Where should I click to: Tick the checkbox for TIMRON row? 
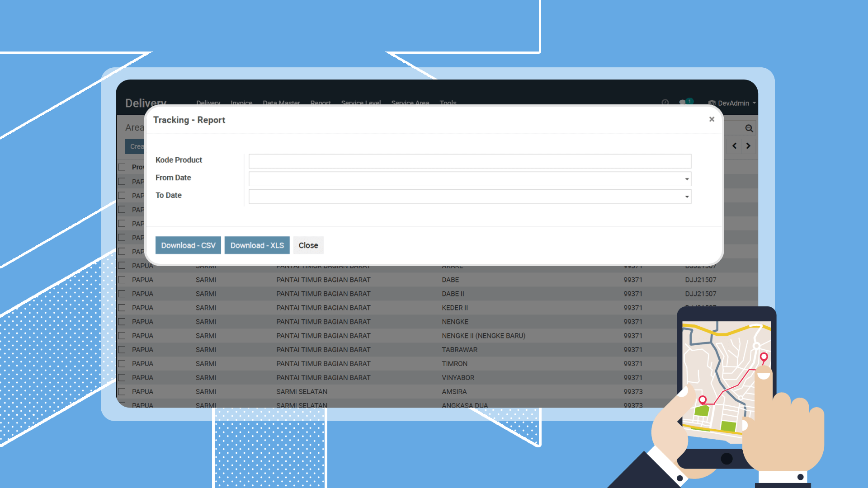122,364
